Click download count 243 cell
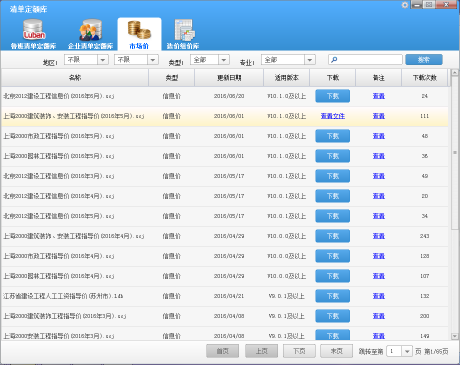 tap(424, 236)
